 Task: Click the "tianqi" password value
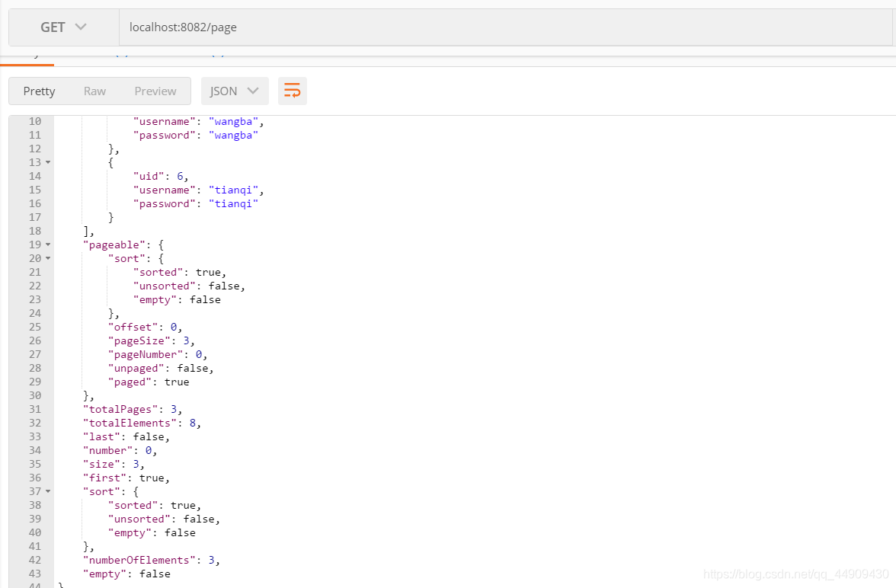tap(233, 203)
